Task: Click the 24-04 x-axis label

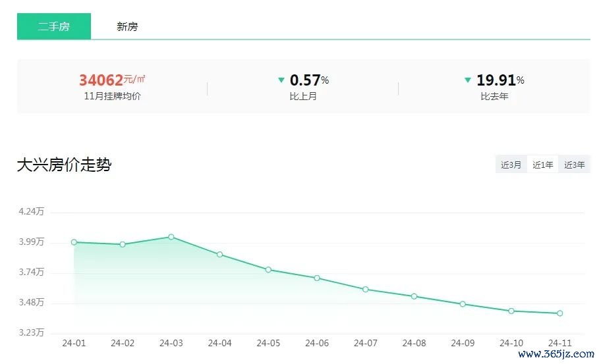Action: coord(219,343)
